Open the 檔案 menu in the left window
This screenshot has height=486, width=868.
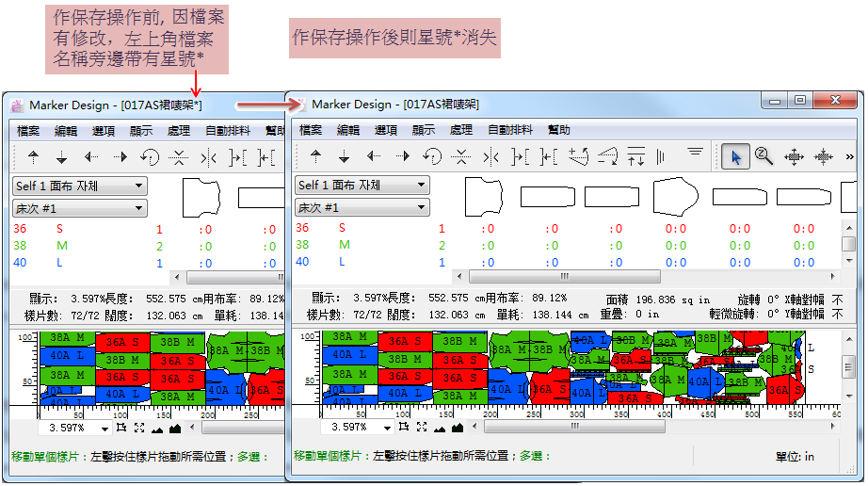click(x=28, y=131)
